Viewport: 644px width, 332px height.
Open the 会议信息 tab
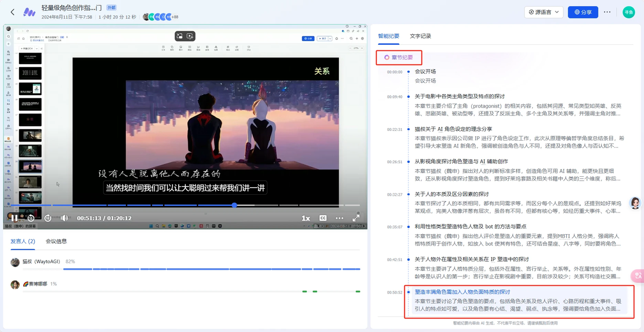coord(56,241)
